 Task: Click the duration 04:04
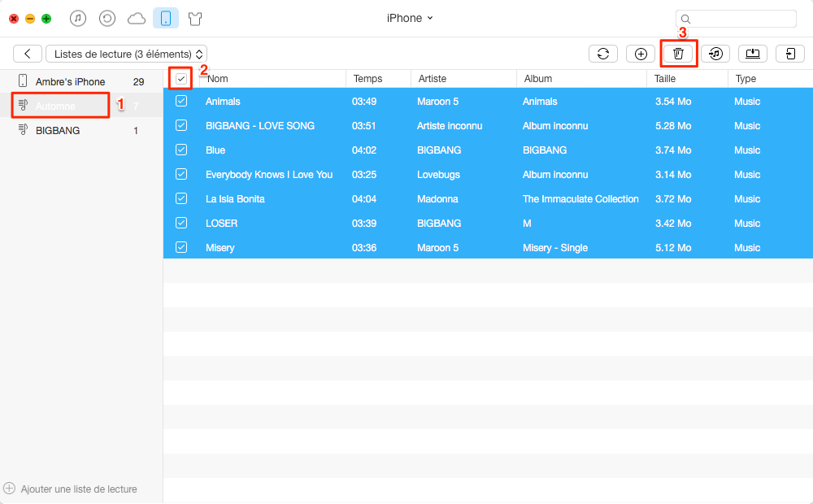(364, 199)
